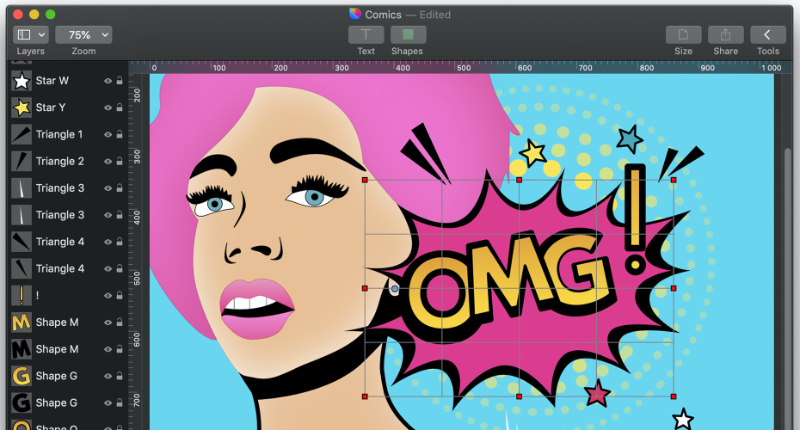Collapse the Tools panel with the arrow icon
This screenshot has width=800, height=430.
767,35
